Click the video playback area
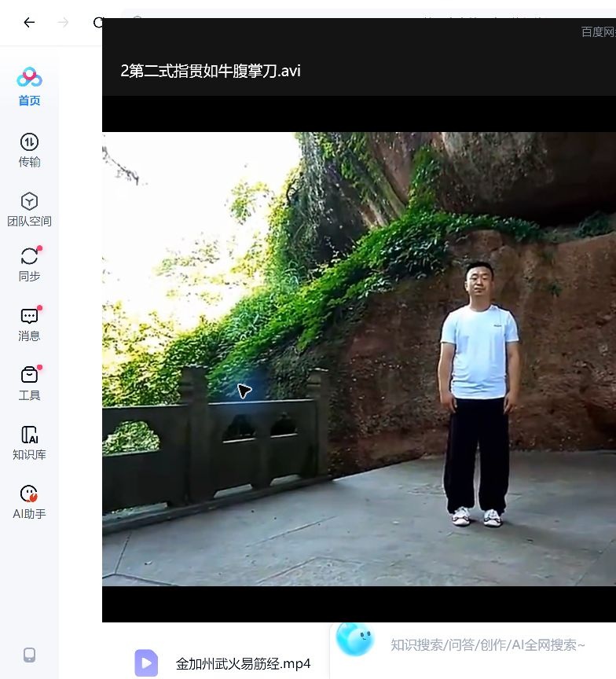 tap(359, 358)
